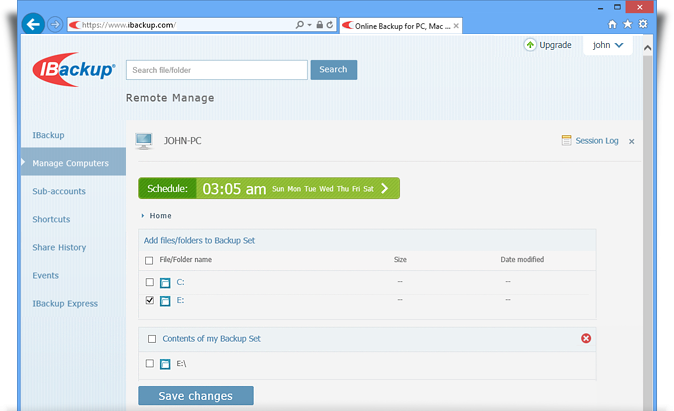Uncheck the E: drive checkbox

[x=150, y=300]
